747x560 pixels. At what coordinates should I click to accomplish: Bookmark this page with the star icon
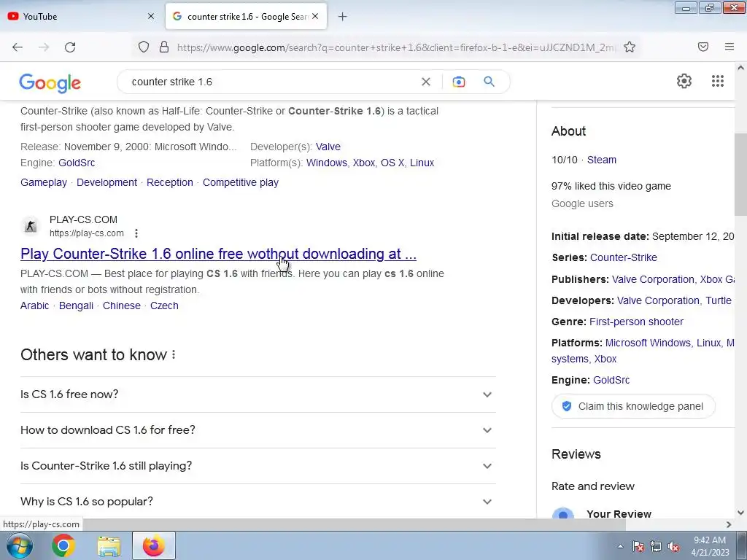click(x=630, y=47)
